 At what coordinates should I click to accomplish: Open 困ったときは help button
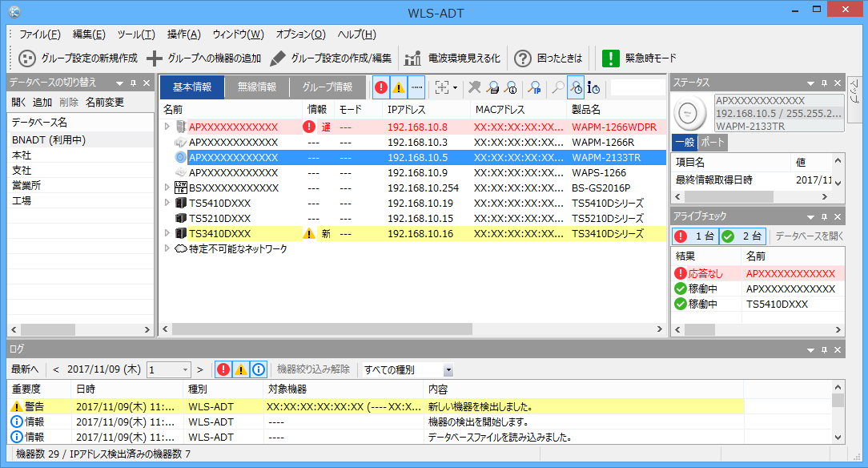coord(548,58)
